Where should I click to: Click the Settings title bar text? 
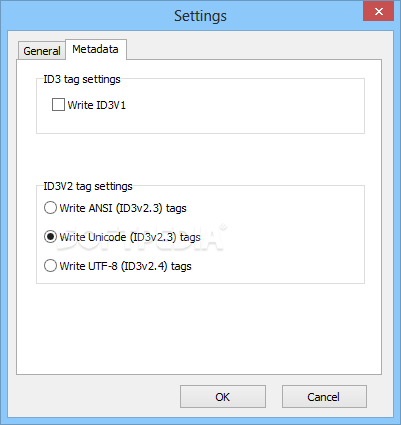click(200, 16)
